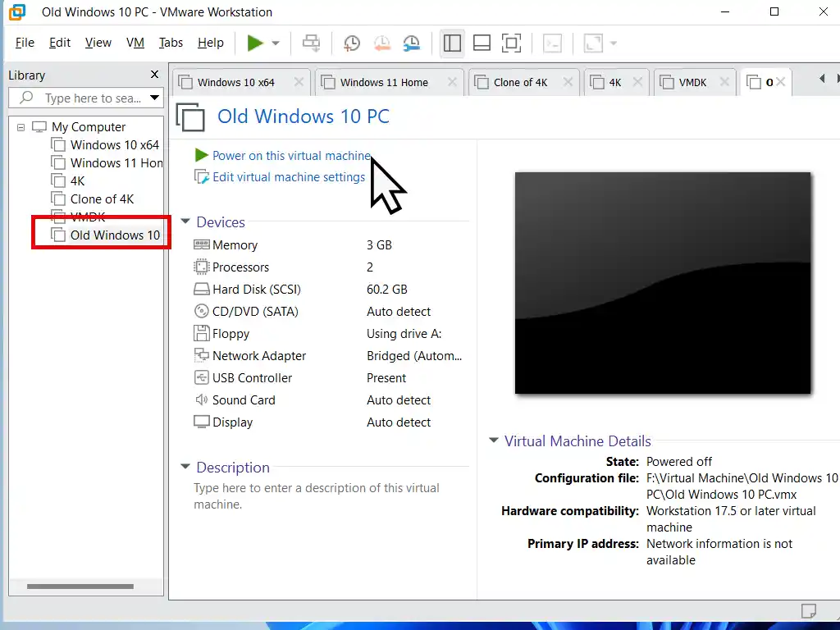Screen dimensions: 840x630
Task: Select VMDK in the Library tree
Action: (78, 216)
